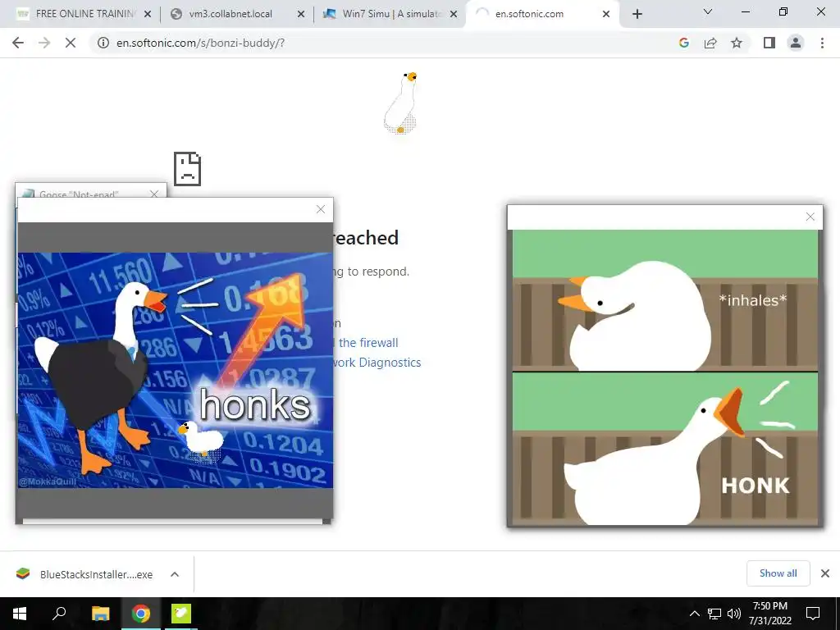The height and width of the screenshot is (630, 840).
Task: Bookmark this tab with the star
Action: click(737, 43)
